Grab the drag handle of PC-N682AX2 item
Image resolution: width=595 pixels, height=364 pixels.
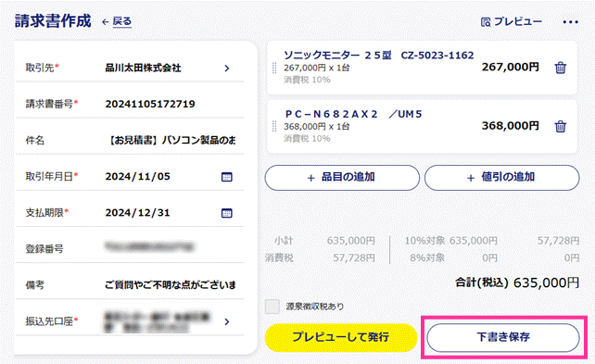pos(274,126)
